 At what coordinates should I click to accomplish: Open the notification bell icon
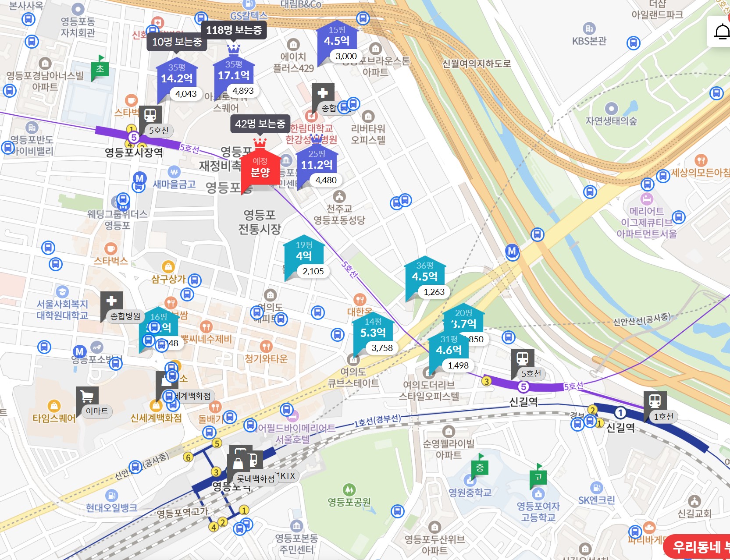(x=722, y=32)
